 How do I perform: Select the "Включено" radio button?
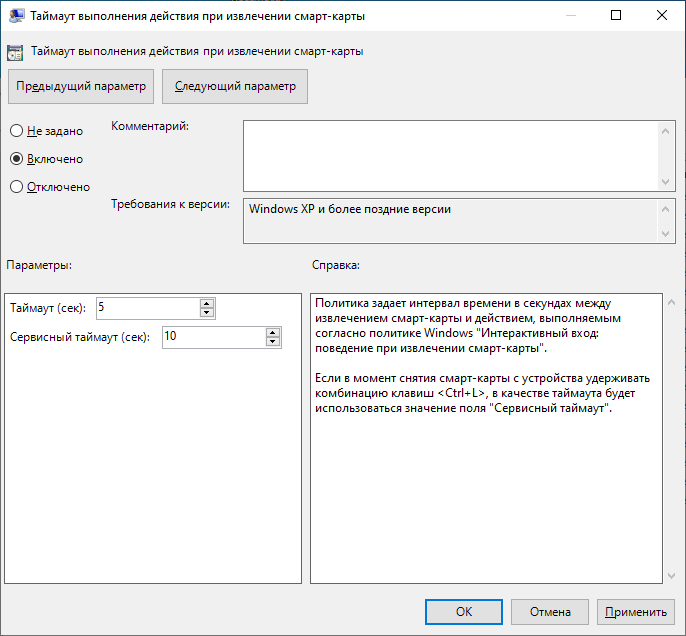[16, 159]
